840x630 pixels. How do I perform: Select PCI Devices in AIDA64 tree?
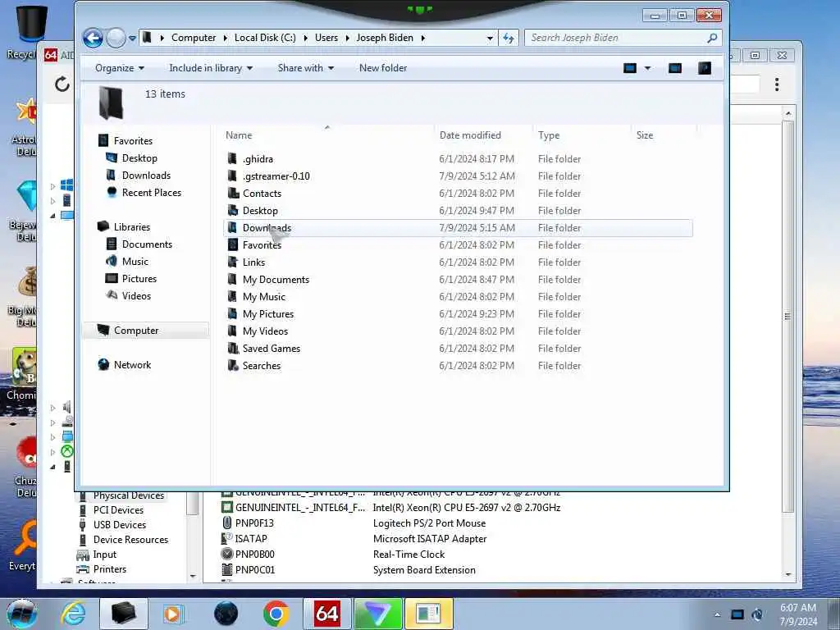pos(118,510)
